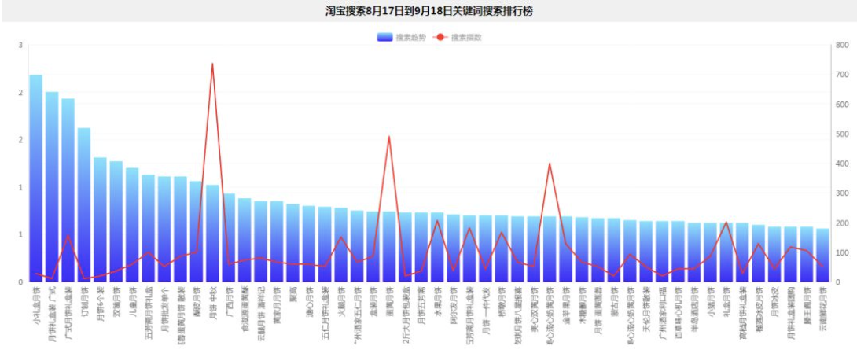Click the red dot legend marker
Screen dimensions: 868x357
(440, 37)
